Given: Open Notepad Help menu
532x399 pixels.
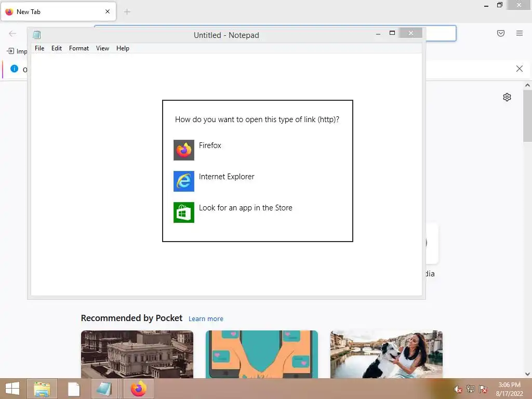Looking at the screenshot, I should tap(123, 48).
